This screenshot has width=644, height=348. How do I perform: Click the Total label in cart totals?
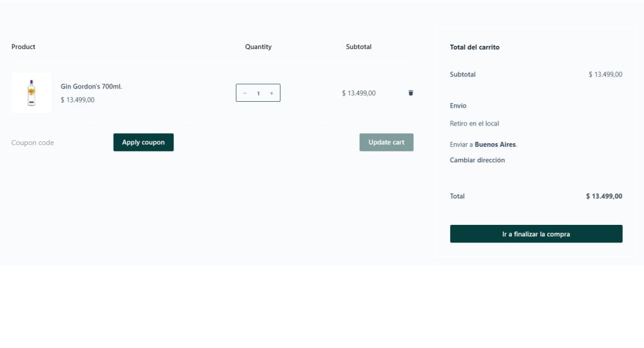pyautogui.click(x=457, y=196)
